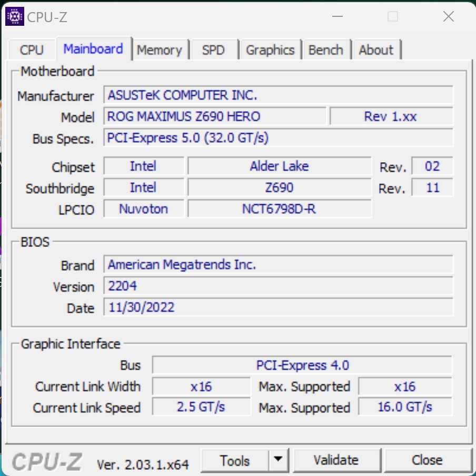The height and width of the screenshot is (476, 476).
Task: Click the Rev 1.xx field
Action: click(391, 116)
